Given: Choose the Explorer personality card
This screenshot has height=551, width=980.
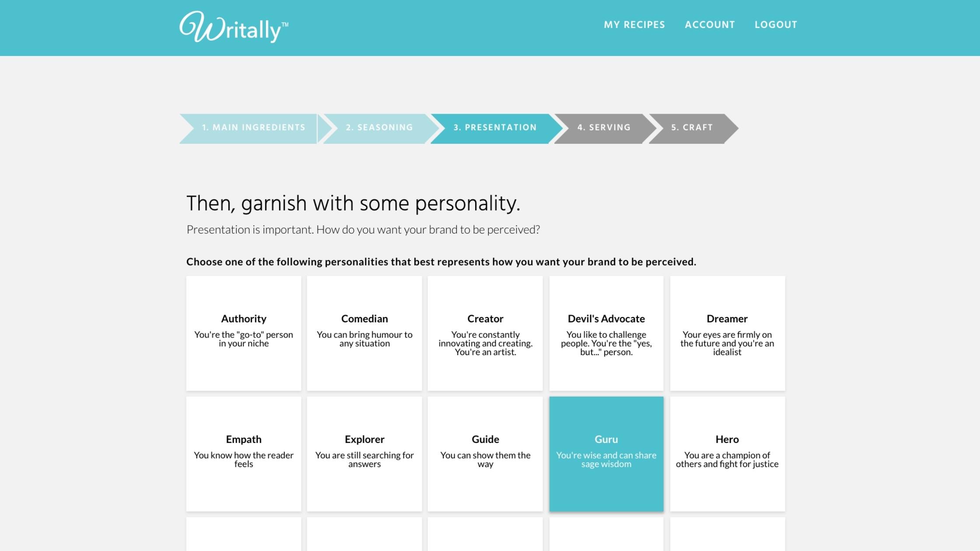Looking at the screenshot, I should (x=364, y=454).
